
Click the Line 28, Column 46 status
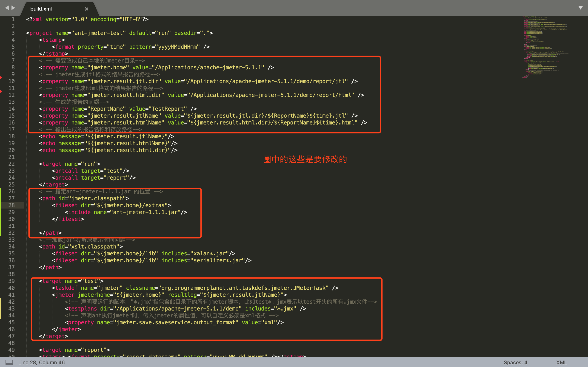pos(42,362)
